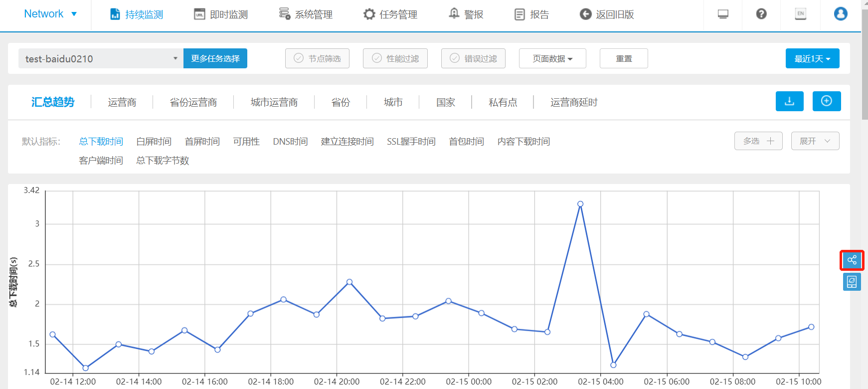
Task: Click the download icon button
Action: 789,101
